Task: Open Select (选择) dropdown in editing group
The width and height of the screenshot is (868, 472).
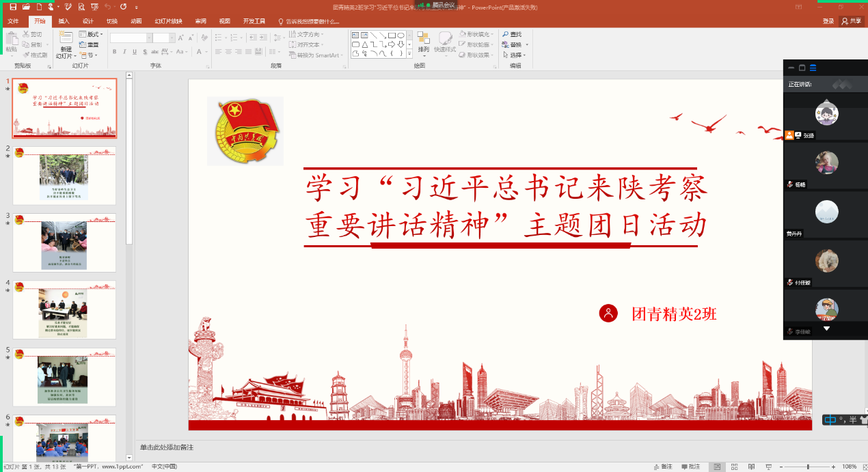Action: pyautogui.click(x=513, y=55)
